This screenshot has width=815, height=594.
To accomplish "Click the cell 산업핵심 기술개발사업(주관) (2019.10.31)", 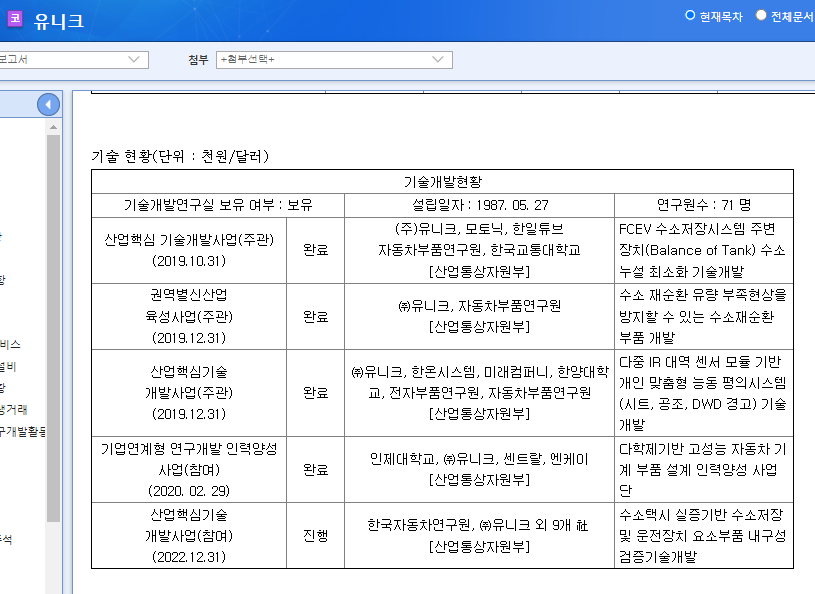I will [189, 250].
